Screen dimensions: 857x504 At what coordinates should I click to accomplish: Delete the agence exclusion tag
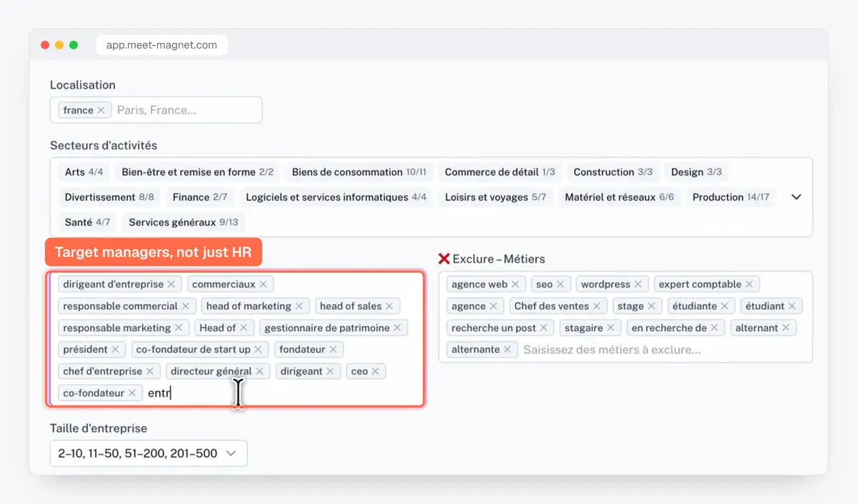click(493, 306)
